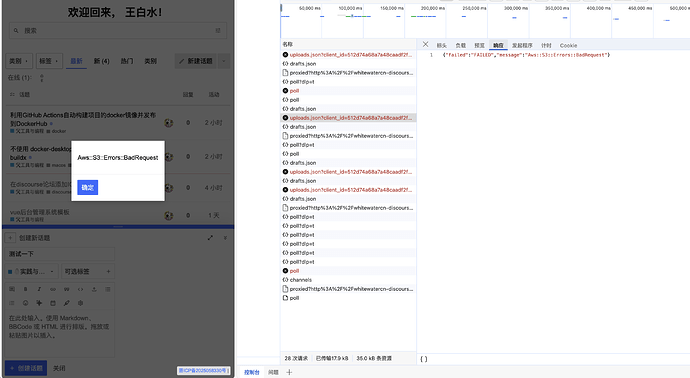
Task: Click the composer upload icon
Action: tap(94, 289)
